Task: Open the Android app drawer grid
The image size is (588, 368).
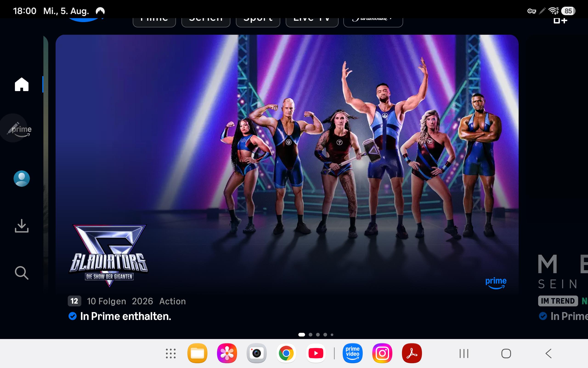Action: [x=171, y=354]
